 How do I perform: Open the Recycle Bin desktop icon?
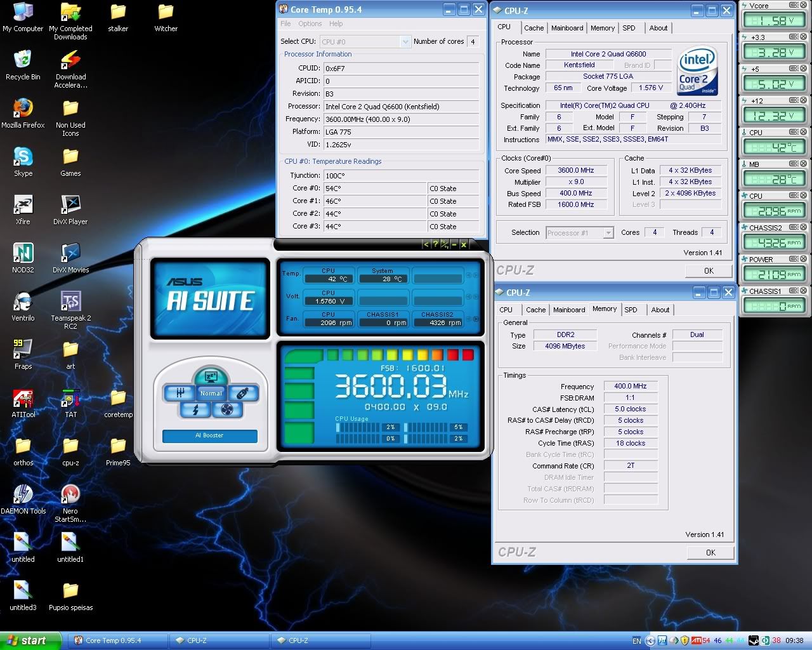pyautogui.click(x=23, y=65)
